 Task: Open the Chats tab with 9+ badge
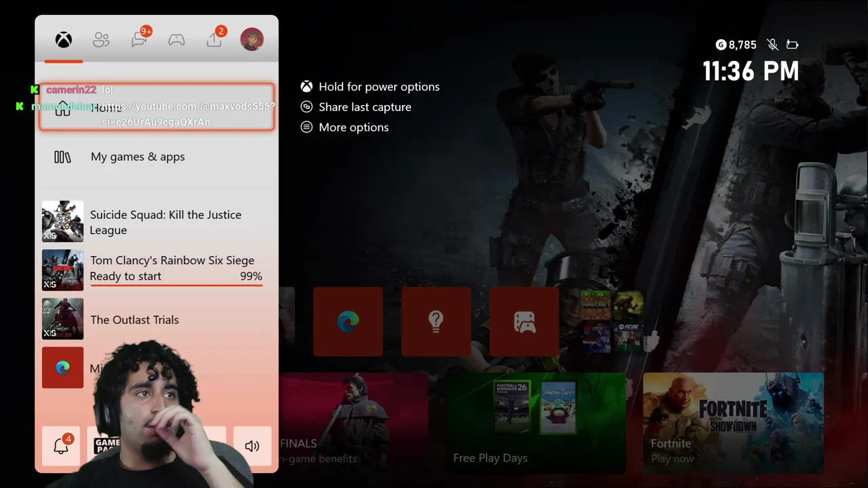140,39
